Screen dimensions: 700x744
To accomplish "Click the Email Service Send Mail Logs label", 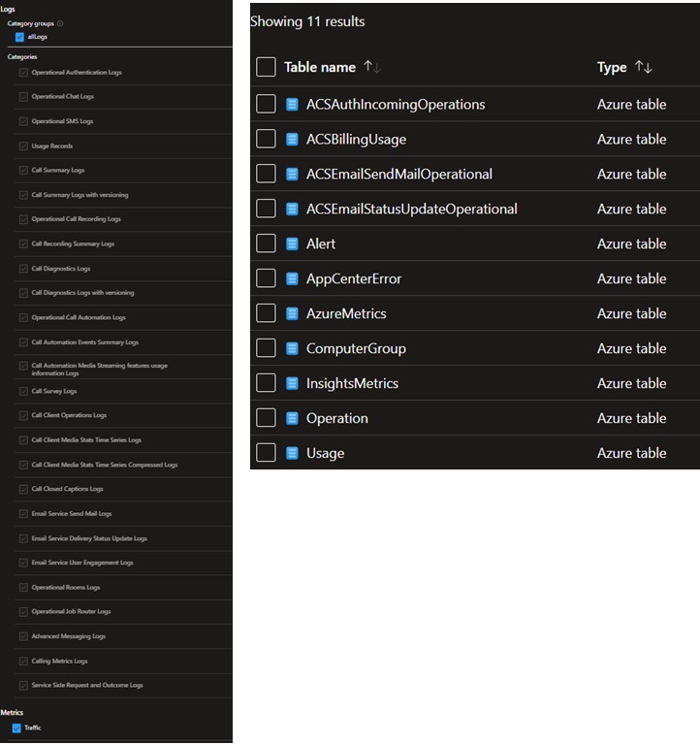I will [x=72, y=513].
